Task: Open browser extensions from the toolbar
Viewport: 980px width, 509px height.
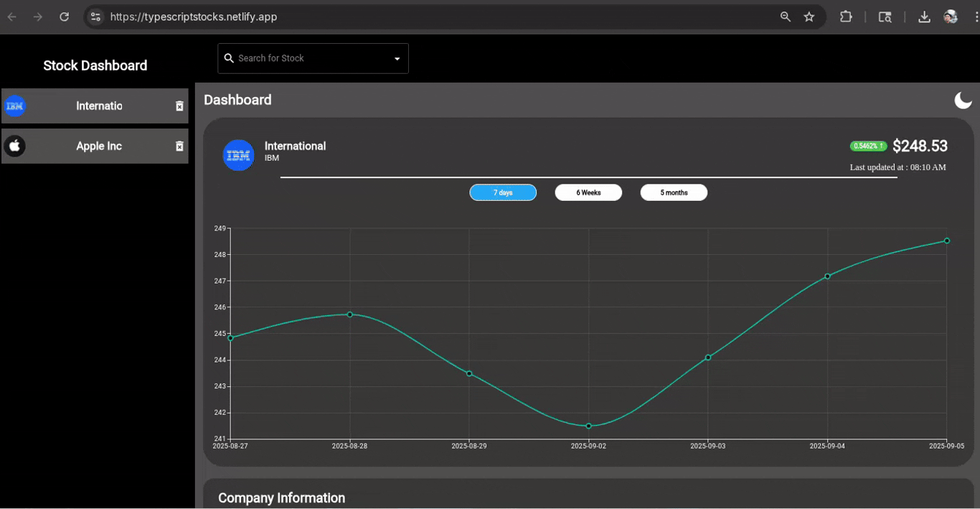Action: click(x=846, y=16)
